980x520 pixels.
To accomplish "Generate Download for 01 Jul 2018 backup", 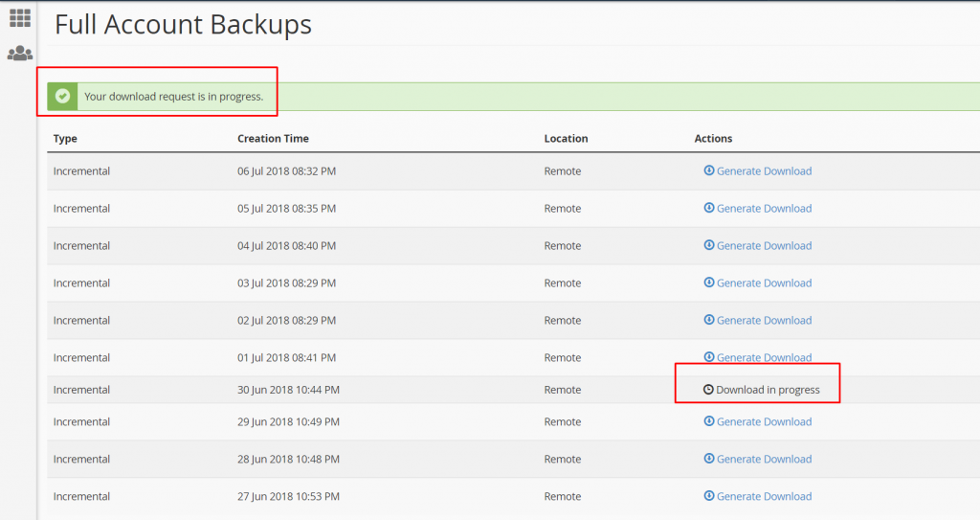I will pyautogui.click(x=764, y=358).
